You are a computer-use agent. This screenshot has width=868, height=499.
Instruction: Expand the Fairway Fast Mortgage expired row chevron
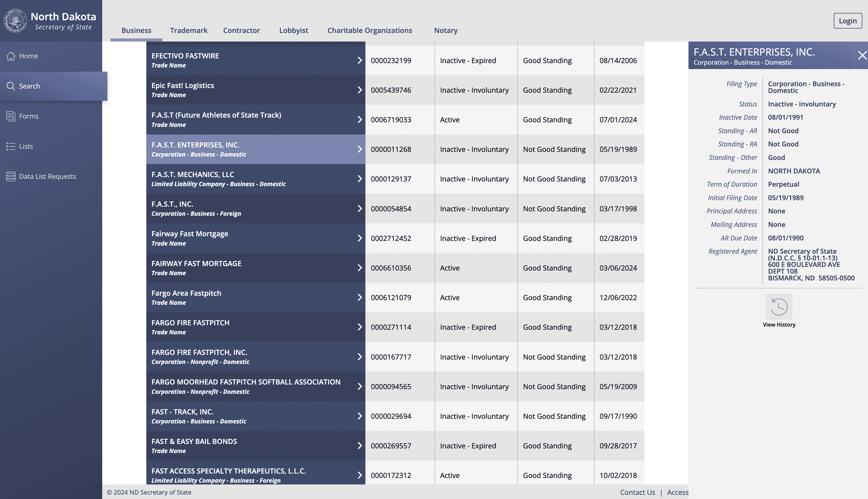(360, 238)
